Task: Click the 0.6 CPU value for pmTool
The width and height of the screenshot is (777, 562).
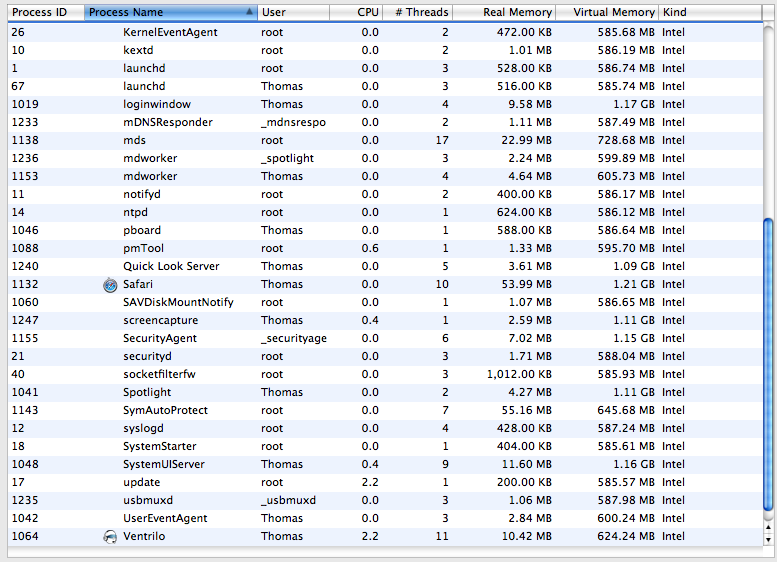Action: tap(370, 248)
